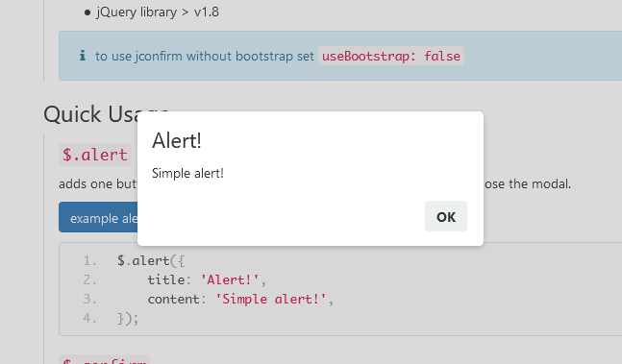Click the Simple alert! message text
This screenshot has width=622, height=364.
[187, 174]
